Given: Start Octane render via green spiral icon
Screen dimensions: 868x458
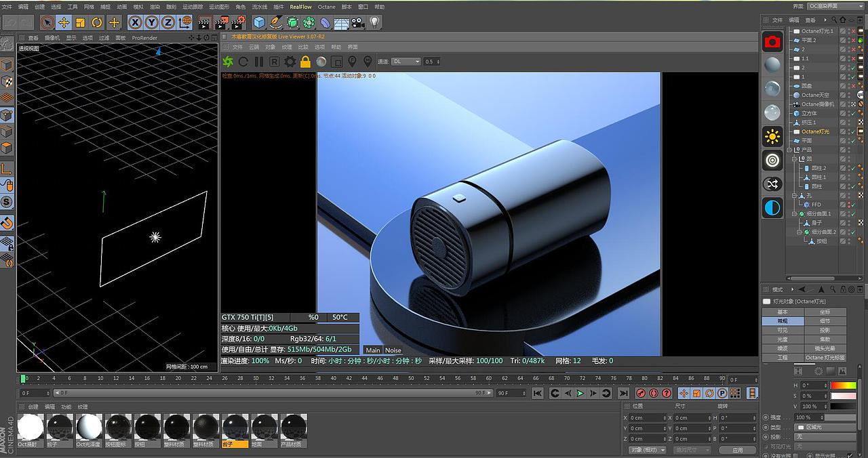Looking at the screenshot, I should coord(228,62).
